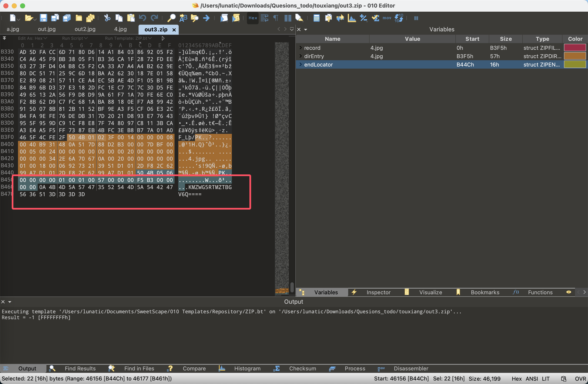Click the Run Template toolbar icon

coord(236,18)
